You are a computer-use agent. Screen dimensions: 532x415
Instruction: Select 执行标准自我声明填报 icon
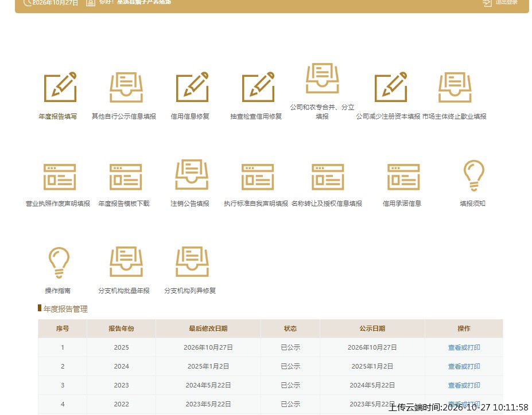click(258, 177)
